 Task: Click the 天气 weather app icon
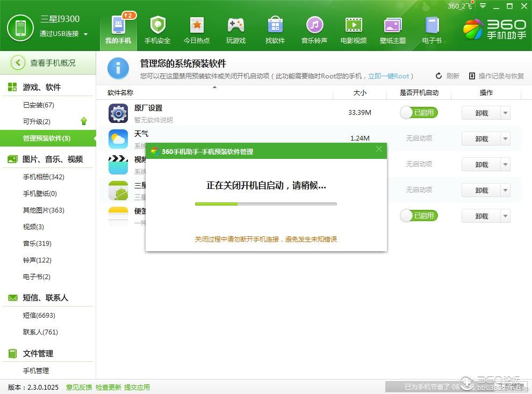[x=118, y=139]
